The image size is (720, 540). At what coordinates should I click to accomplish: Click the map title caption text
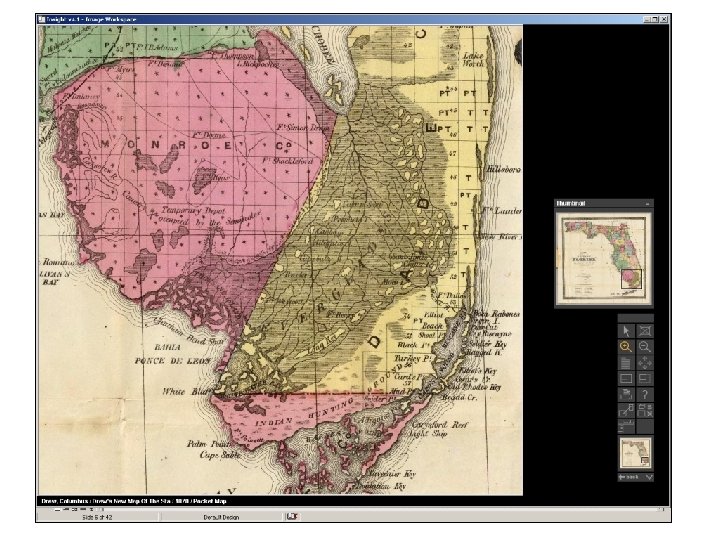[134, 501]
